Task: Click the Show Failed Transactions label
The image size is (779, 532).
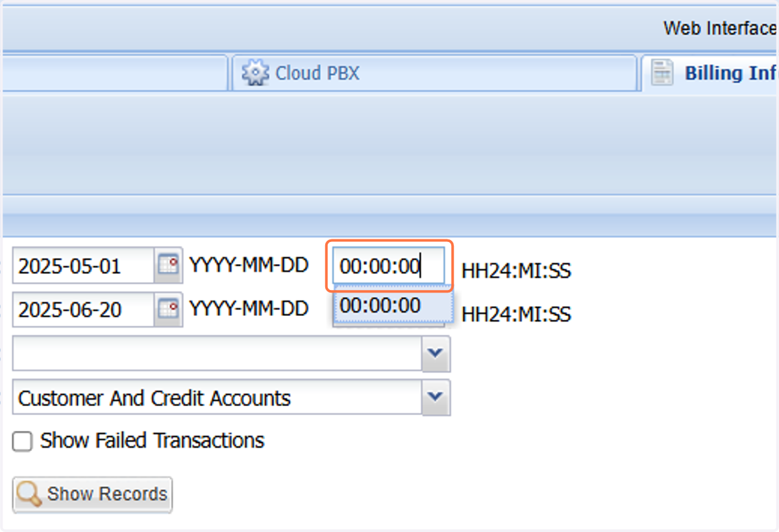Action: tap(153, 441)
